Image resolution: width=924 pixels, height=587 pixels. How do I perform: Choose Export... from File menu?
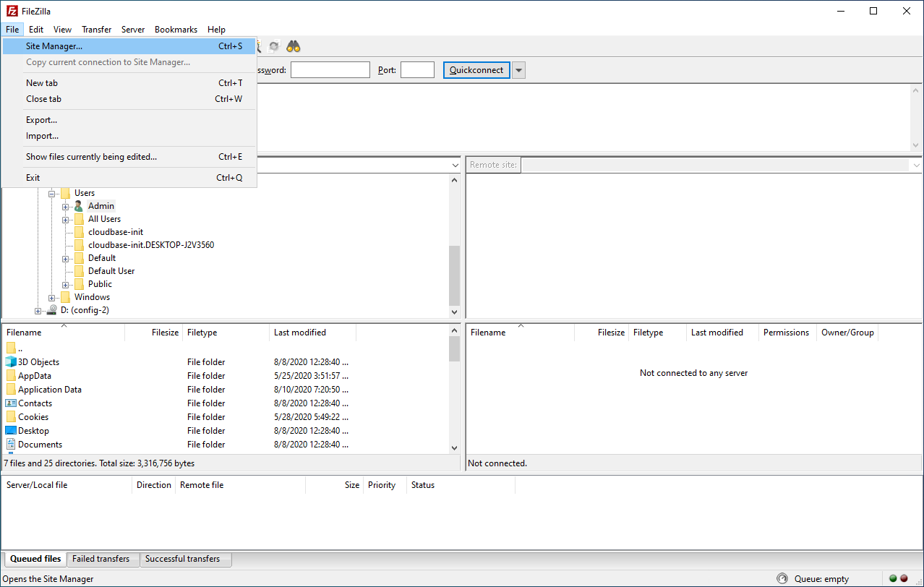pos(129,120)
